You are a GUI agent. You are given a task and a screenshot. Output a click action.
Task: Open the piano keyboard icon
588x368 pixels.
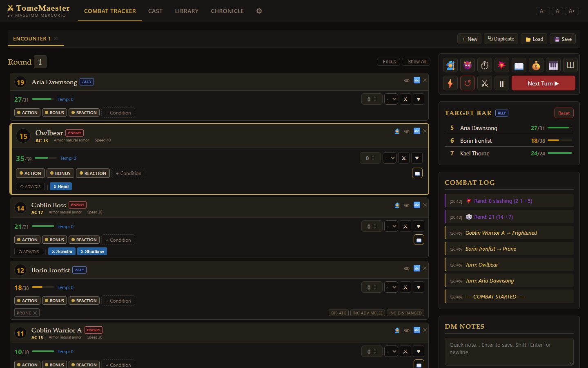553,65
